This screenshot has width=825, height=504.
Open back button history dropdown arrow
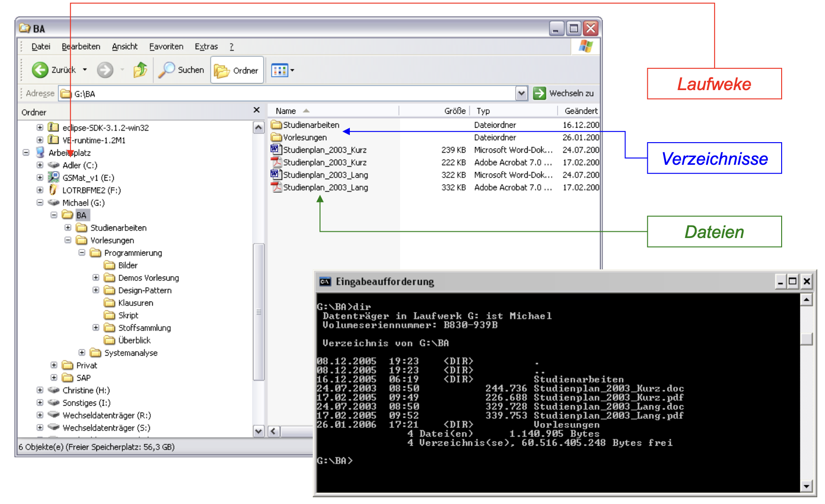[85, 70]
